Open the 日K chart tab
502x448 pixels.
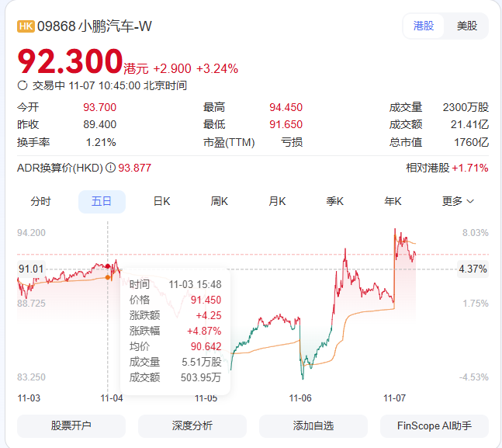click(161, 202)
